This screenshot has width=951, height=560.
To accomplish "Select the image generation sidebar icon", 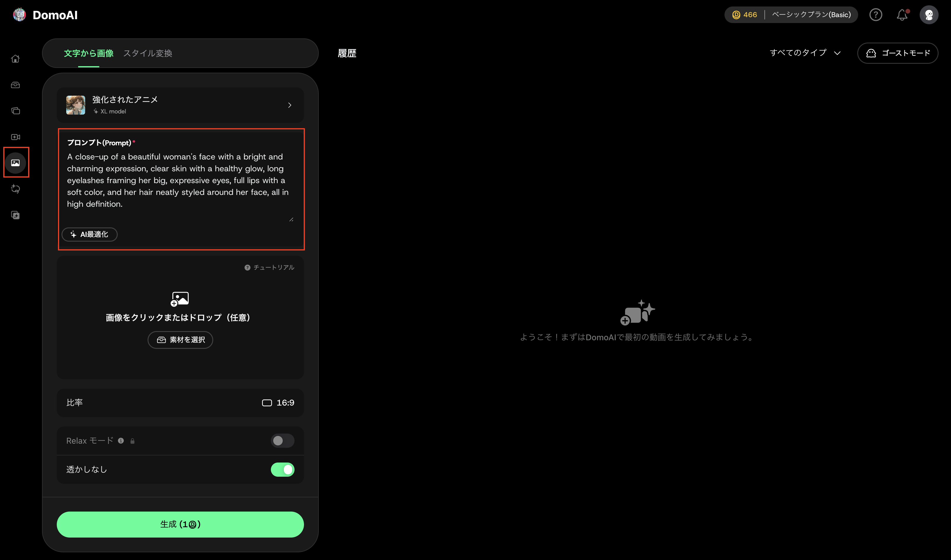I will tap(15, 163).
